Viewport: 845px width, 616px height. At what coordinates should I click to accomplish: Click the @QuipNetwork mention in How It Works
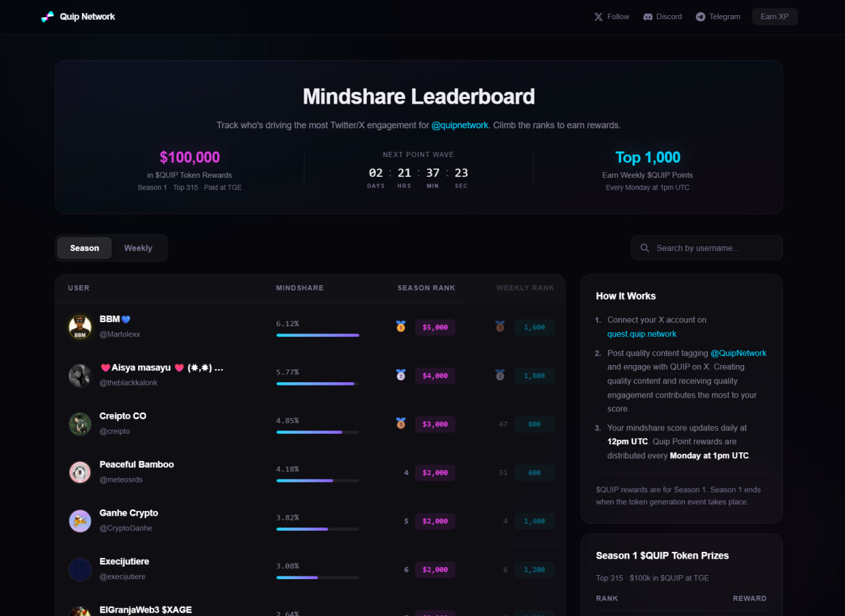pyautogui.click(x=738, y=353)
